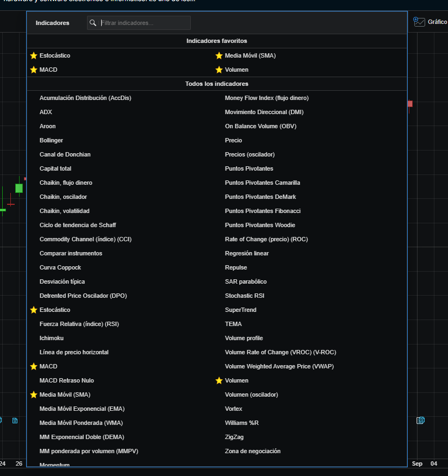This screenshot has height=476, width=448.
Task: Toggle the star beside Media Móvil (SMA) in all indicators
Action: coord(34,394)
